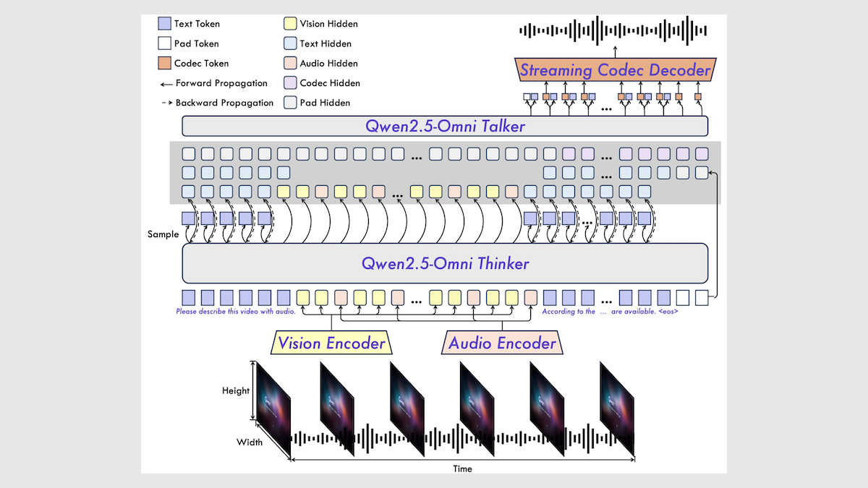Image resolution: width=868 pixels, height=488 pixels.
Task: Click the Time axis label
Action: coord(462,468)
